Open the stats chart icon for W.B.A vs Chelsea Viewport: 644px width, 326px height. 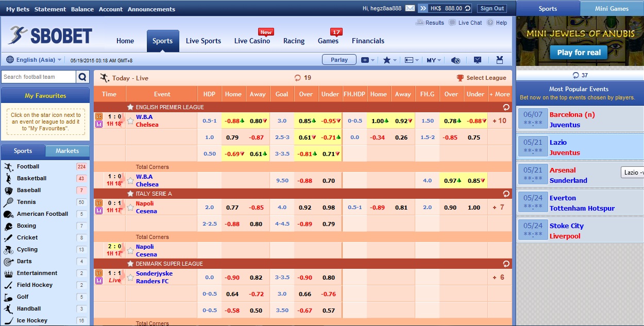[99, 124]
